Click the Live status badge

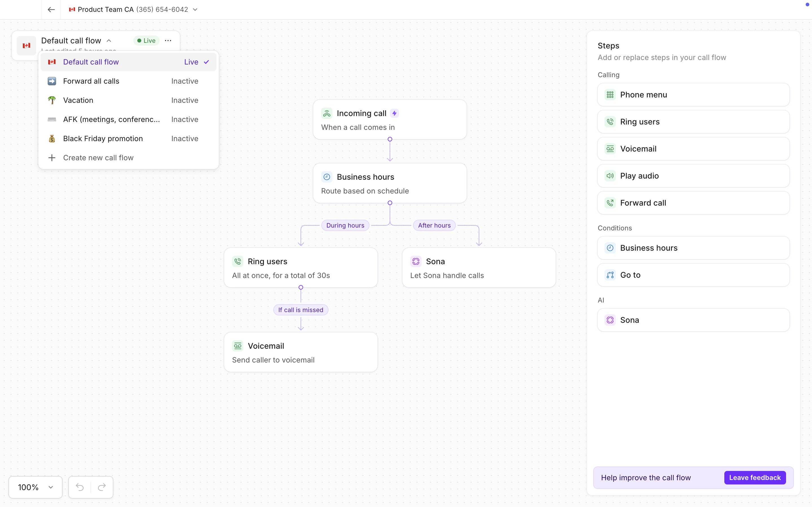tap(146, 41)
